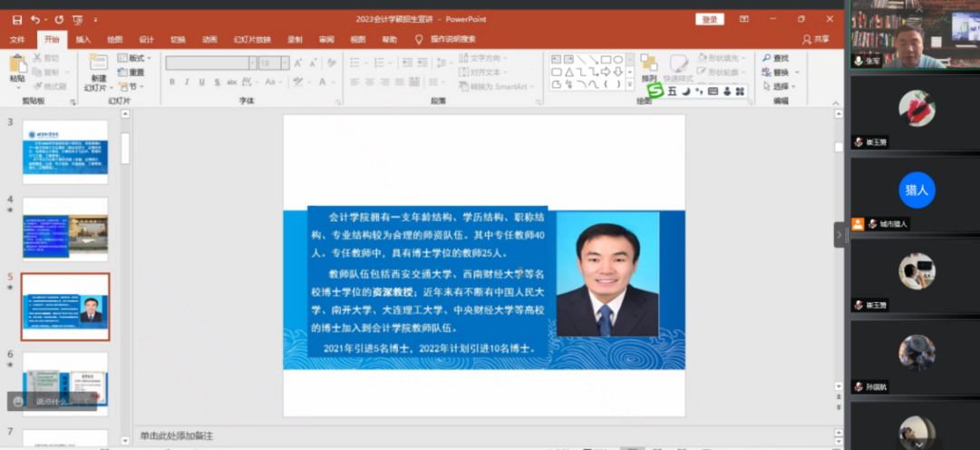Click the Undo arrow icon
Screen dimensions: 980x450
coord(35,19)
